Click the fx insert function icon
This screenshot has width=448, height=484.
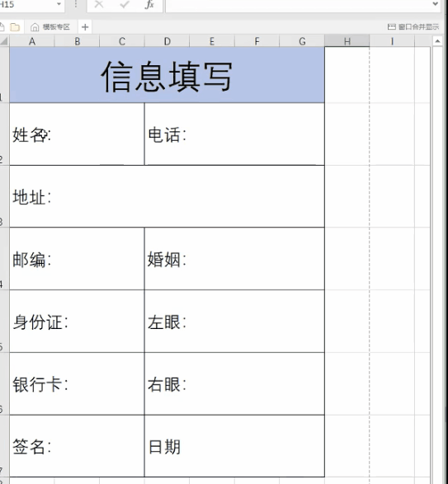[x=149, y=4]
